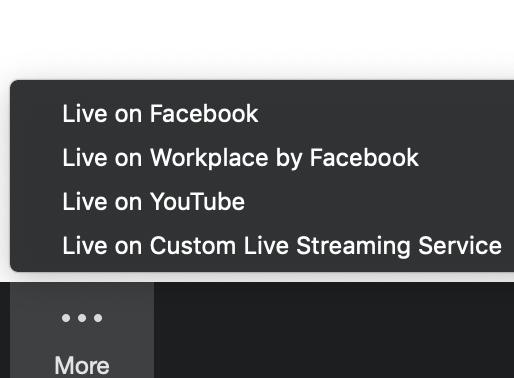Image resolution: width=514 pixels, height=378 pixels.
Task: Click the More label in toolbar
Action: tap(82, 366)
